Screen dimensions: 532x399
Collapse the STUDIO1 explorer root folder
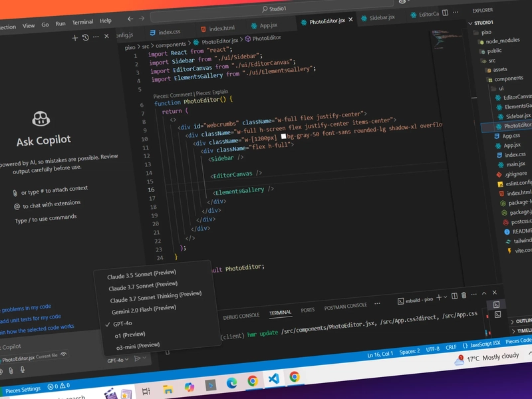point(483,23)
